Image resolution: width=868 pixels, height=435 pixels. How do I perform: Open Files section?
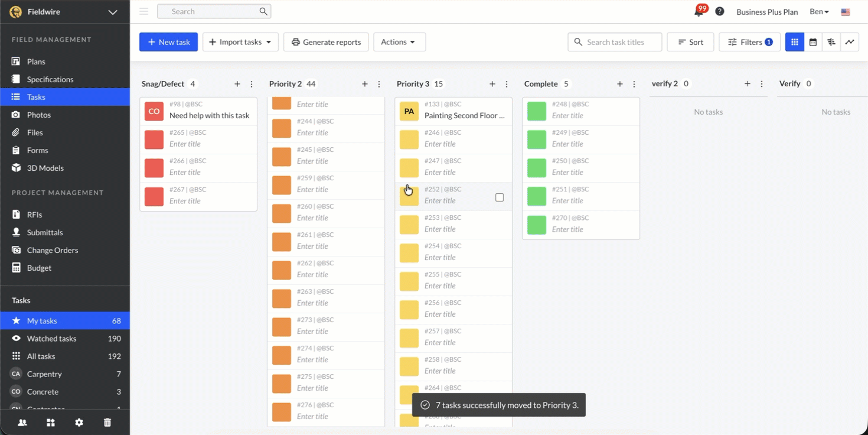65,132
